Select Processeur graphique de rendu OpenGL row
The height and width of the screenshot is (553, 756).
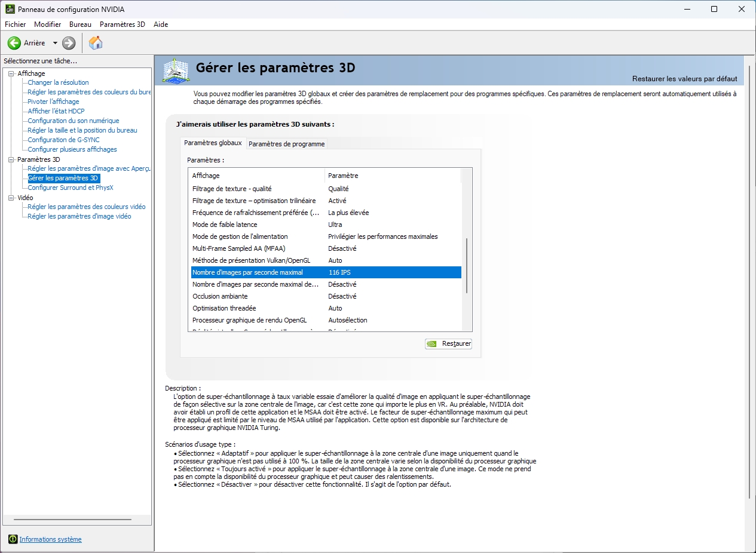point(326,320)
